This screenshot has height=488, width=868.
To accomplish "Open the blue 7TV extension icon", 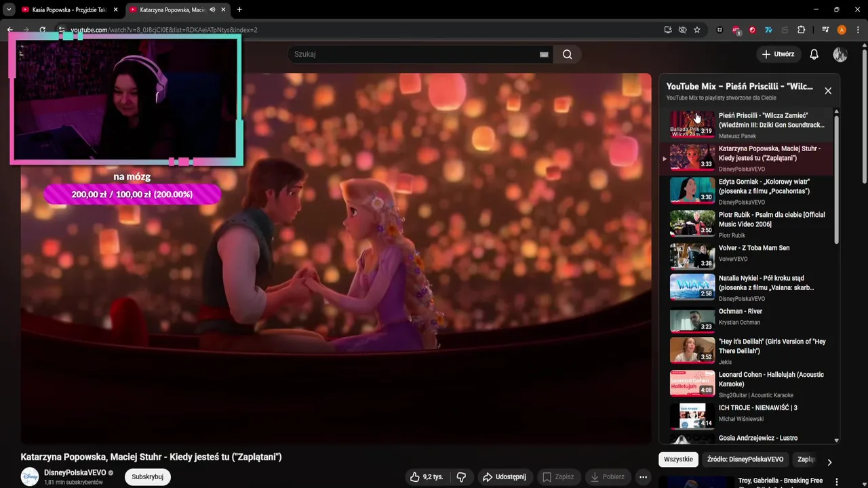I will (x=768, y=30).
